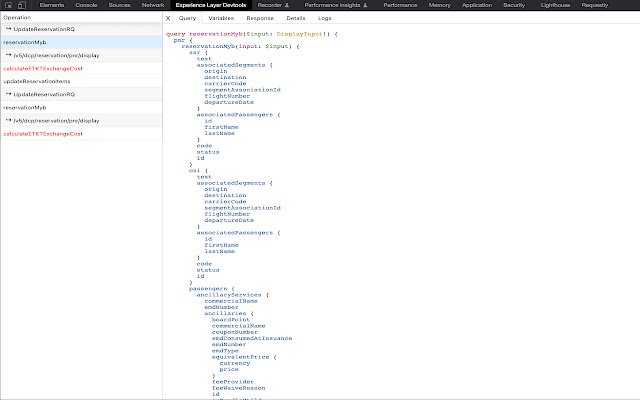640x400 pixels.
Task: Open the Logs sub-tab
Action: point(324,18)
